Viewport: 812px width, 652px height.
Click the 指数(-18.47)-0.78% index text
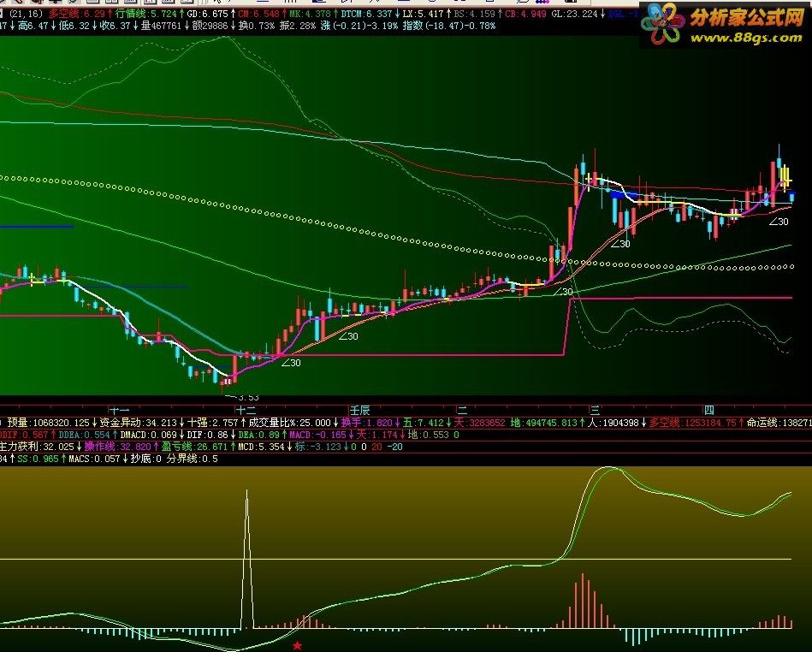coord(448,26)
